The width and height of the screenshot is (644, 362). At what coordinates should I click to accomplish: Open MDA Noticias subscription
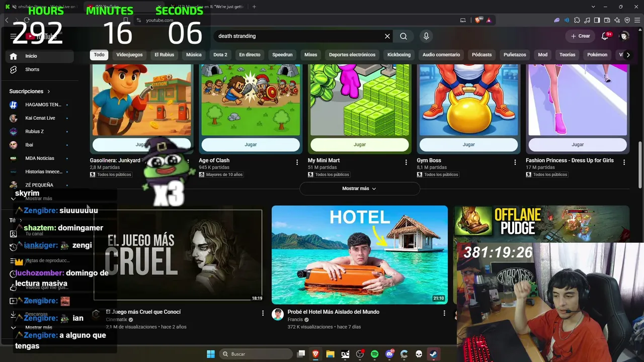point(40,158)
